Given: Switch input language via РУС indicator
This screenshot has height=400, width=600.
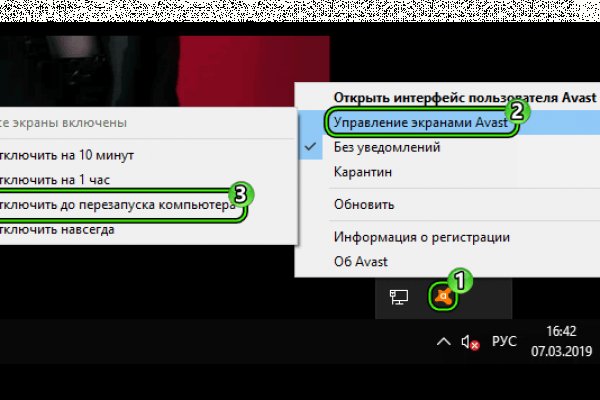Looking at the screenshot, I should point(505,342).
